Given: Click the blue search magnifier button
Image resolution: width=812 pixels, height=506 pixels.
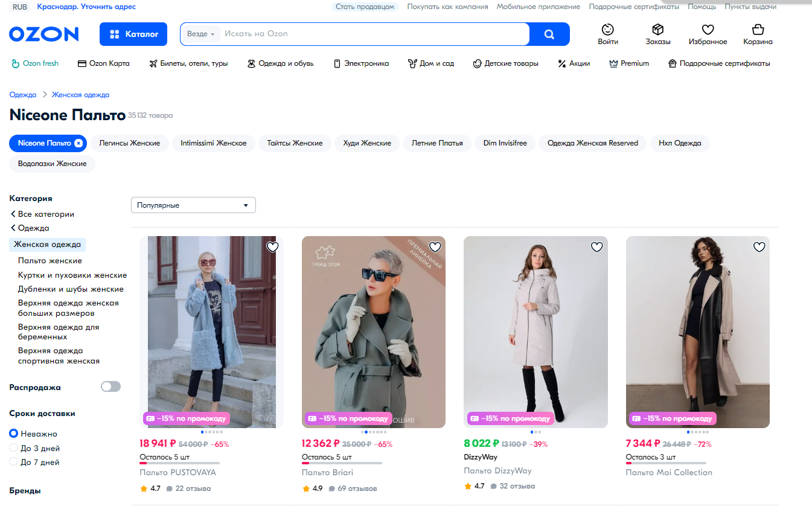Looking at the screenshot, I should tap(549, 34).
